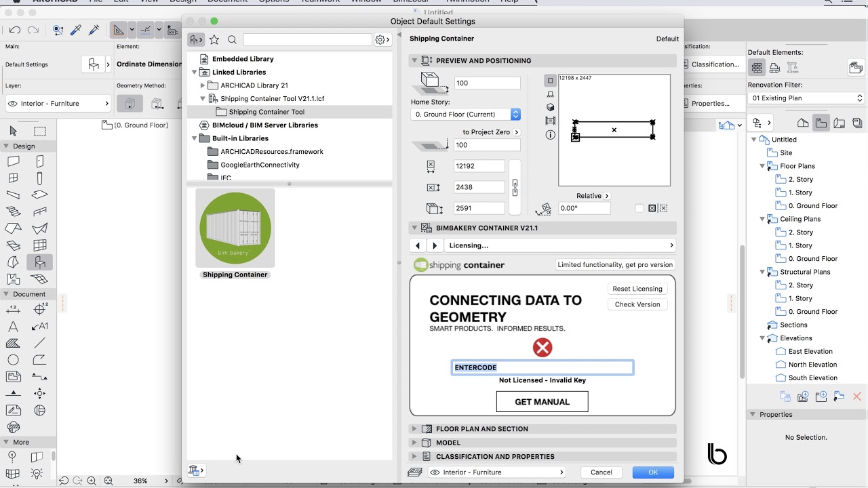Screen dimensions: 868x488
Task: Click the Undo arrow in the toolbar
Action: coord(14,30)
